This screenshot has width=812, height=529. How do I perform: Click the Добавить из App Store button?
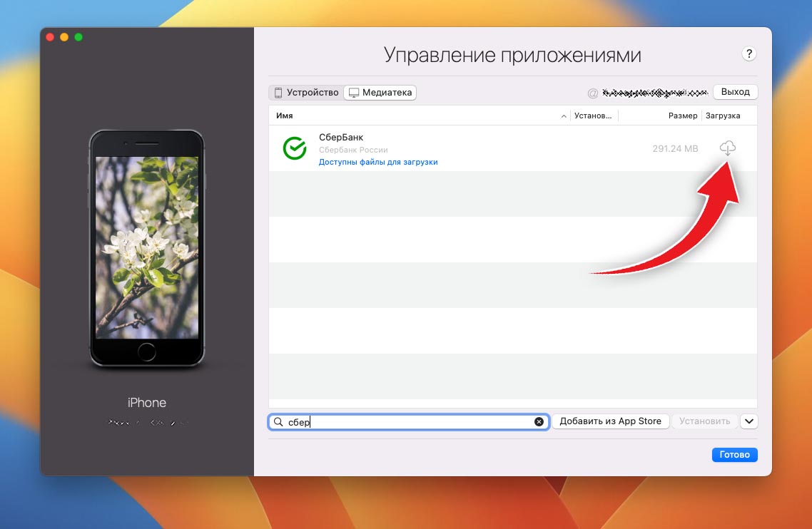[611, 421]
